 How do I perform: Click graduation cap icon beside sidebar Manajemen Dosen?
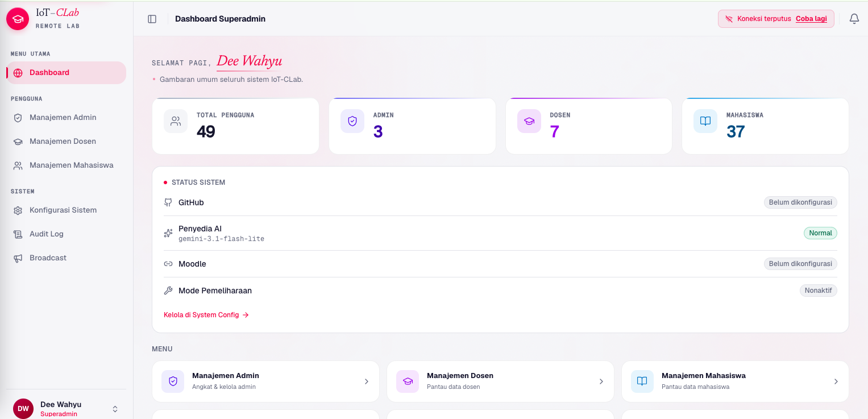click(18, 142)
